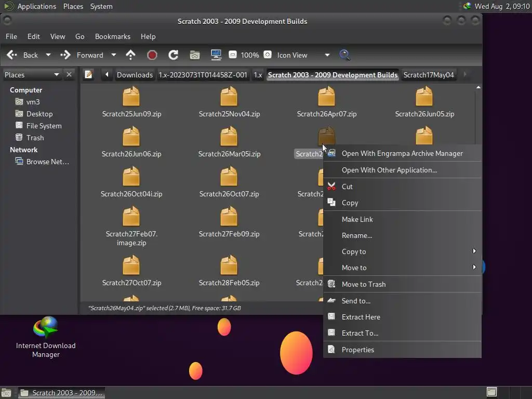Image resolution: width=532 pixels, height=399 pixels.
Task: Reload the current folder
Action: (x=174, y=55)
